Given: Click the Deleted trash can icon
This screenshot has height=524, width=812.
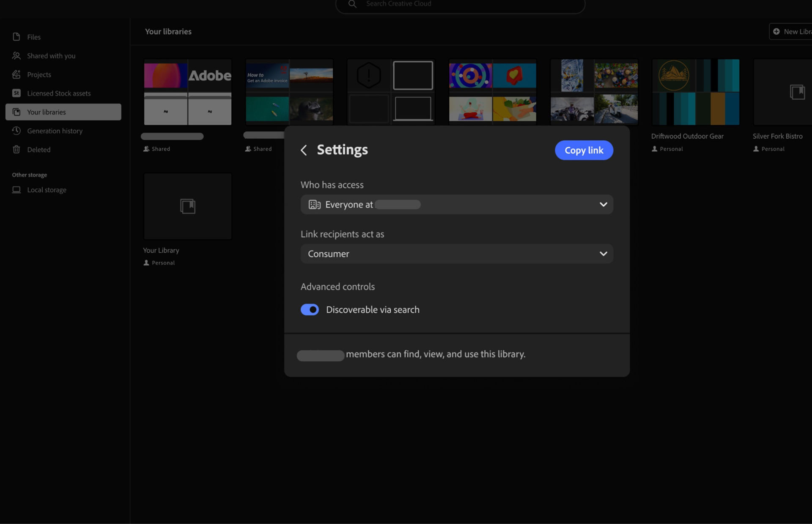Looking at the screenshot, I should [16, 149].
